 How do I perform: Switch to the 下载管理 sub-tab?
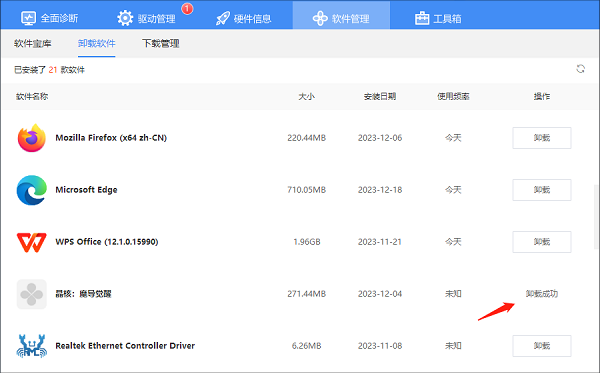click(161, 43)
